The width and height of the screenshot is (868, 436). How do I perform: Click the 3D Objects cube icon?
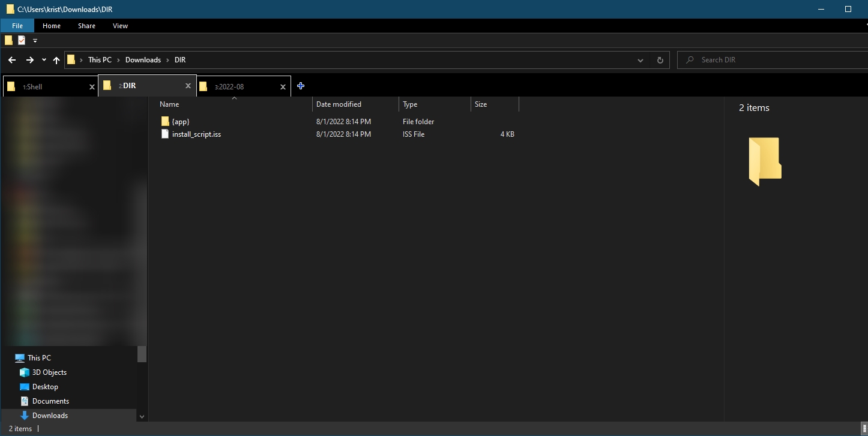click(x=25, y=372)
